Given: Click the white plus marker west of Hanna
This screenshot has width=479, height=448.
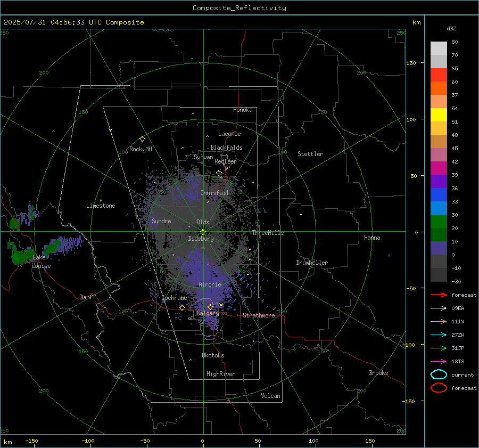Looking at the screenshot, I should point(301,214).
